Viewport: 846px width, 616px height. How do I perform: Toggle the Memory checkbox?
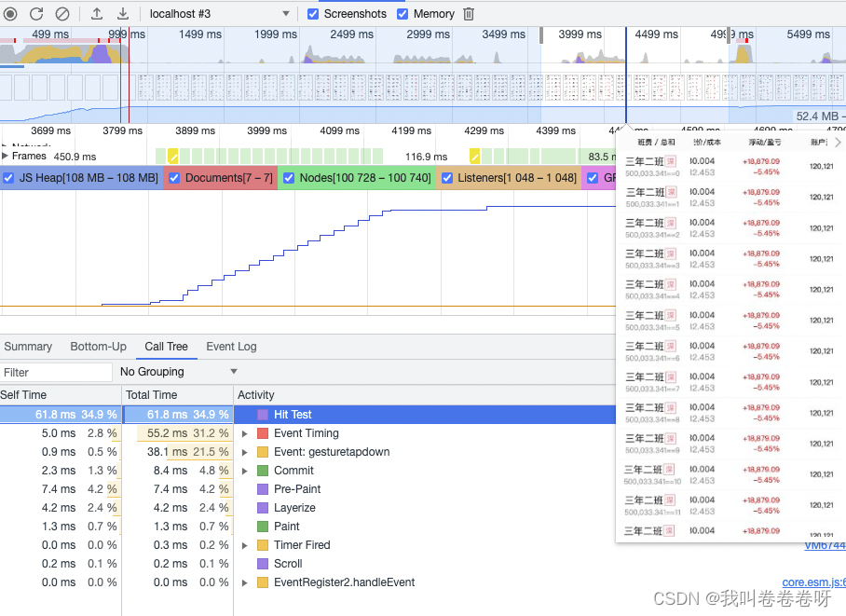pyautogui.click(x=403, y=14)
